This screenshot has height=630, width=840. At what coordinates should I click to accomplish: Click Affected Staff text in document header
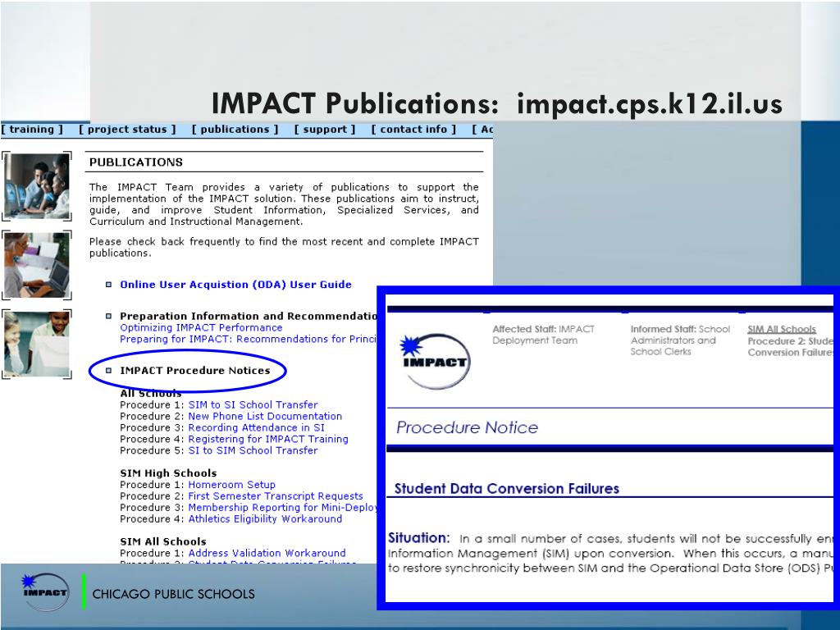point(544,335)
